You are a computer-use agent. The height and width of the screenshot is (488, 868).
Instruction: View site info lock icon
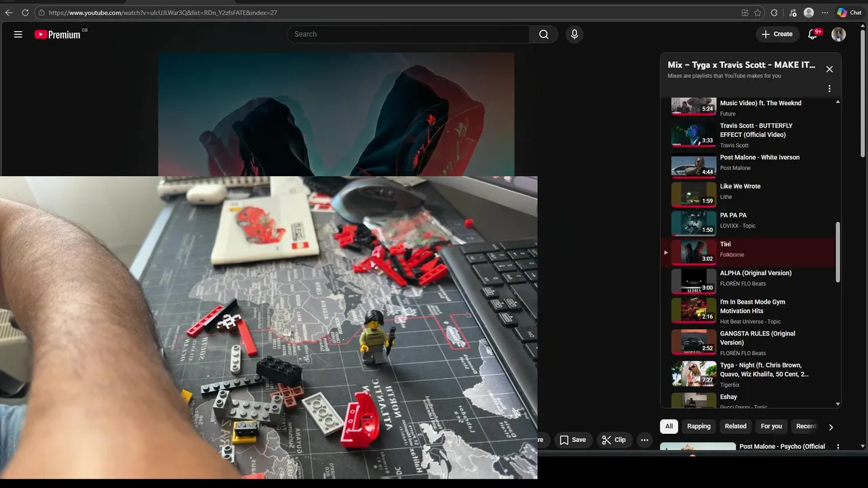point(41,12)
